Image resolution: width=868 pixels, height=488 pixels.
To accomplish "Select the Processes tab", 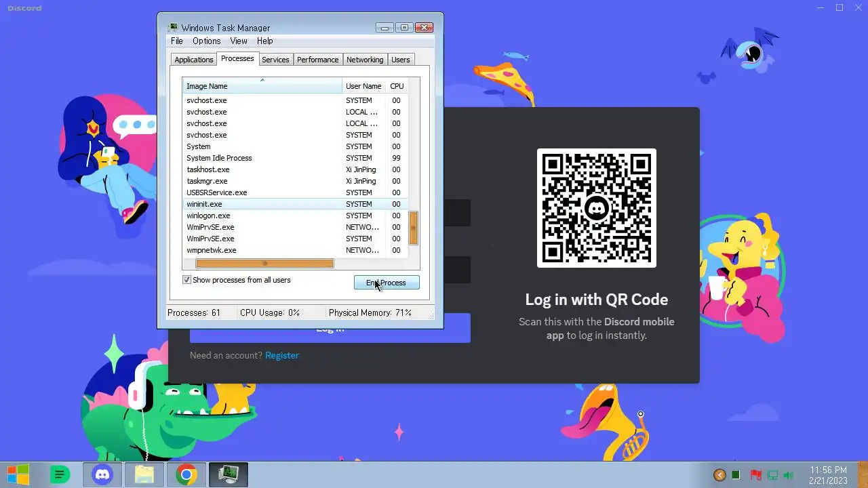I will point(237,59).
